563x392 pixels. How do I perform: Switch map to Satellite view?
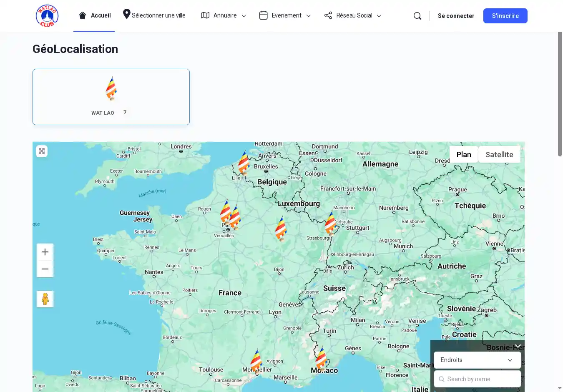[499, 154]
